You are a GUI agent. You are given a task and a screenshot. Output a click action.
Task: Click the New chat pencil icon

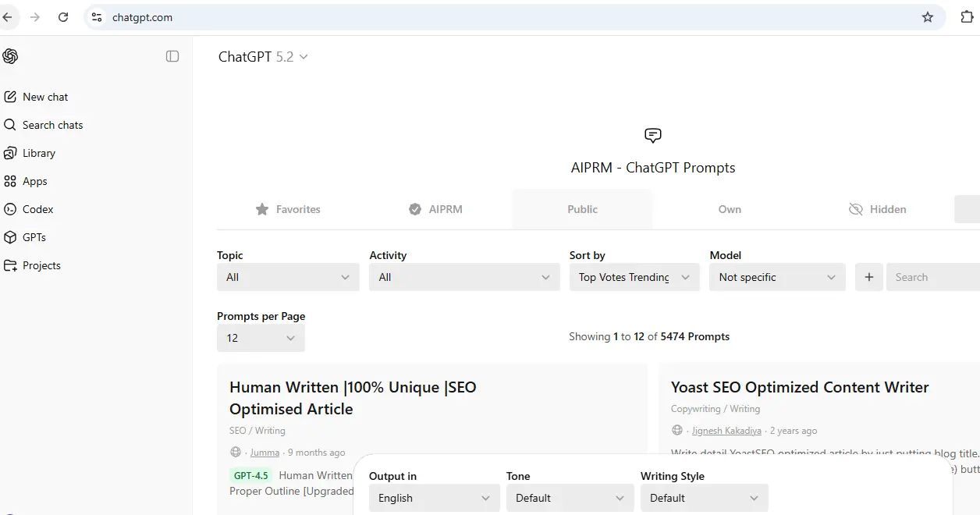10,97
